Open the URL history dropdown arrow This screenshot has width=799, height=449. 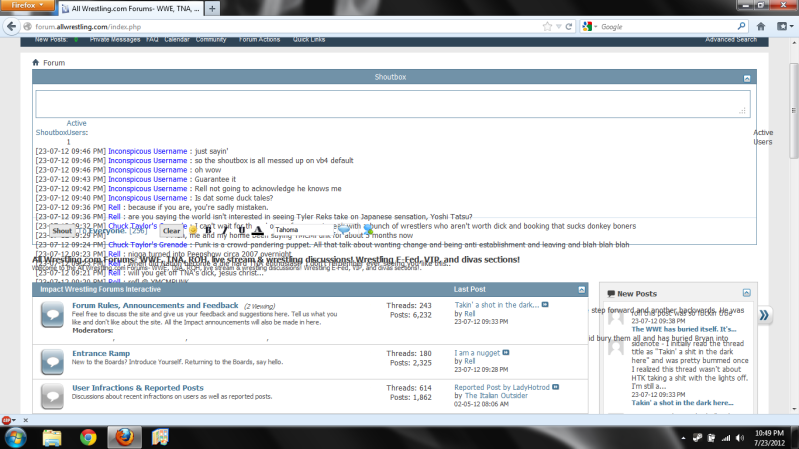(x=558, y=27)
